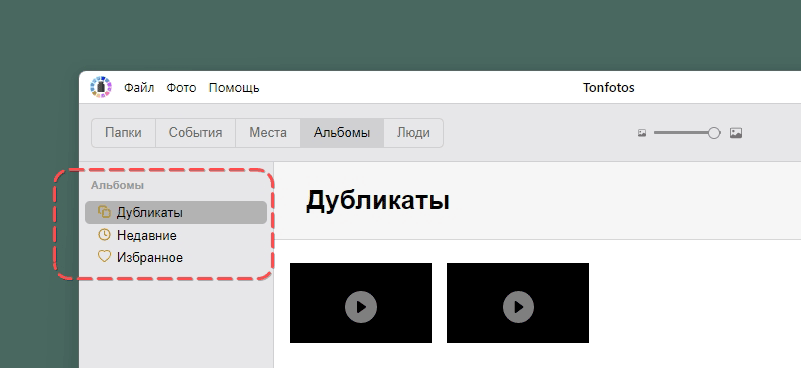Click the clock icon next to Недавние
The width and height of the screenshot is (801, 368).
104,235
